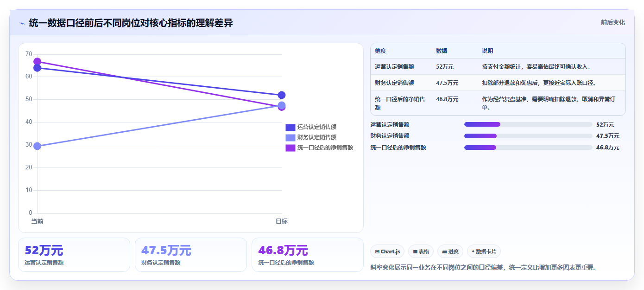This screenshot has width=644, height=290.
Task: Toggle 统一口径后的净销售额 legend swatch in chart
Action: click(x=290, y=148)
